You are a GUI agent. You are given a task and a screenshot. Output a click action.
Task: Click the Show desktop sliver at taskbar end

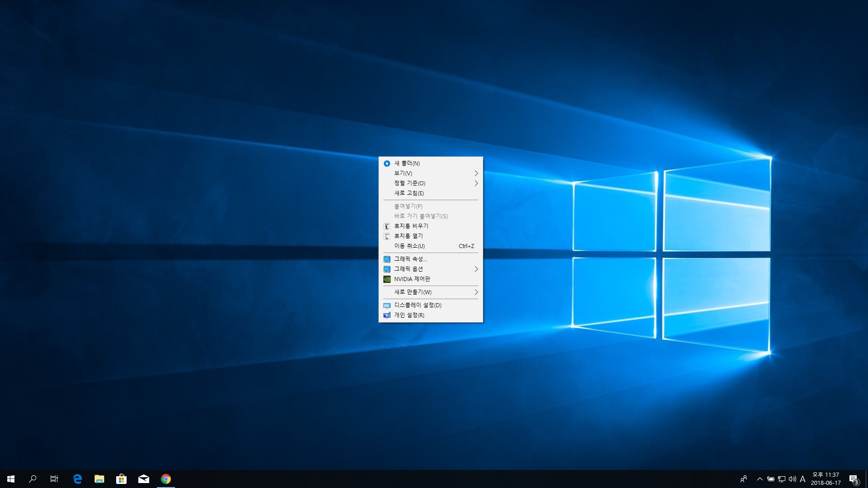tap(867, 479)
